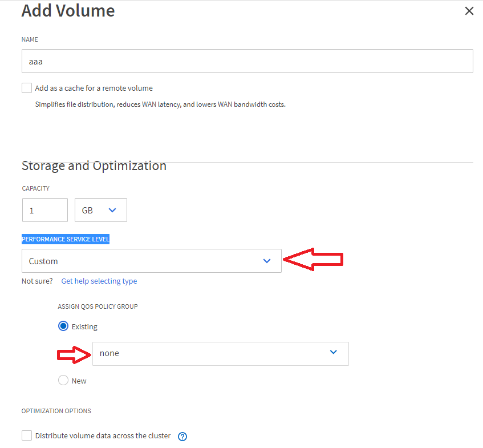Click inside the NAME field containing aaa

(x=247, y=61)
